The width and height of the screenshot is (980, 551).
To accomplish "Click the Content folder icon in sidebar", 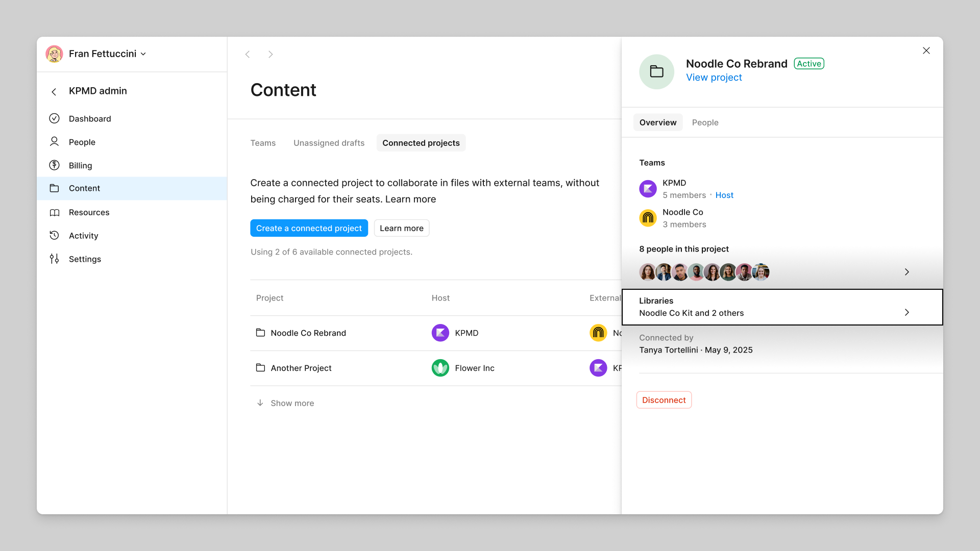I will (55, 188).
